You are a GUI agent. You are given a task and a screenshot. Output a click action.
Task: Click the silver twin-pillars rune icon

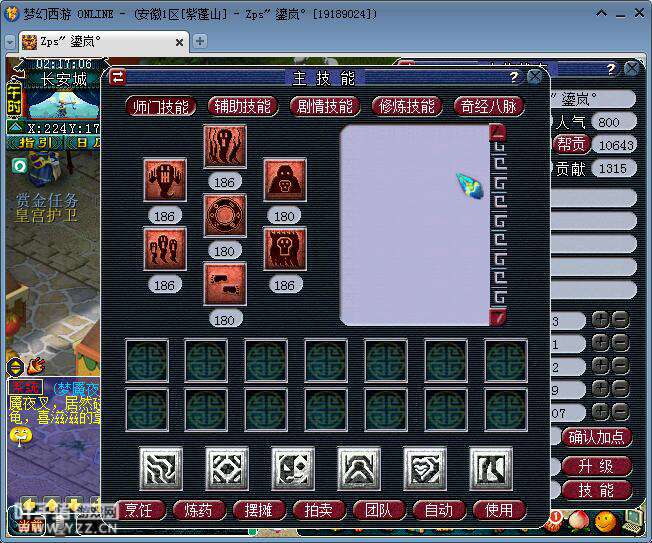point(491,469)
